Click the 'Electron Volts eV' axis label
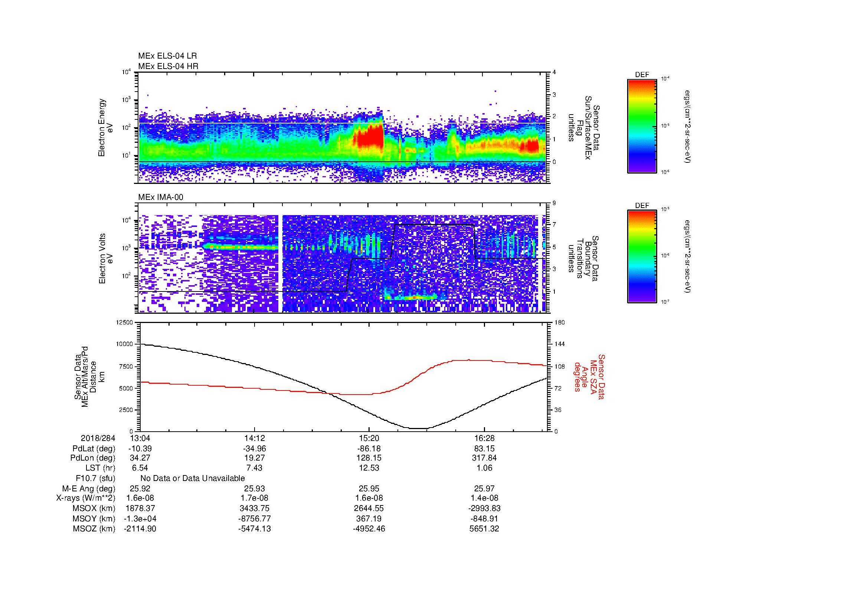The height and width of the screenshot is (613, 868). 105,258
